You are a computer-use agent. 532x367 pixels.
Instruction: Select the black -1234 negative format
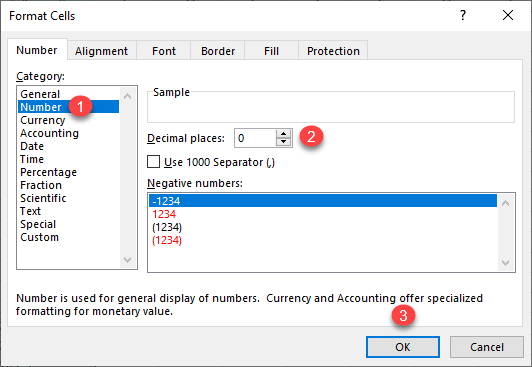pos(323,201)
